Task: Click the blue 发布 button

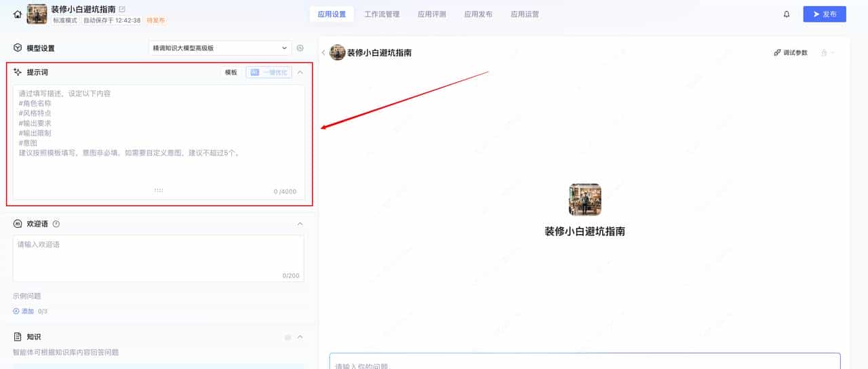Action: pyautogui.click(x=825, y=14)
